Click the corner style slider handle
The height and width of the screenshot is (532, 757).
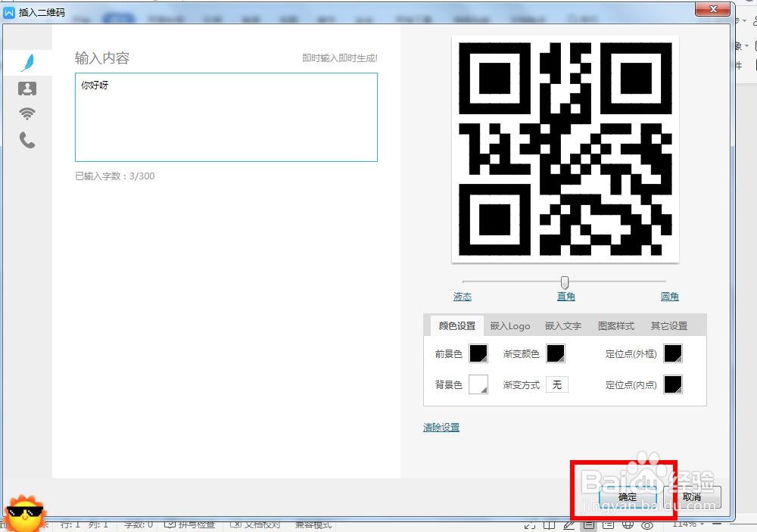[x=565, y=282]
